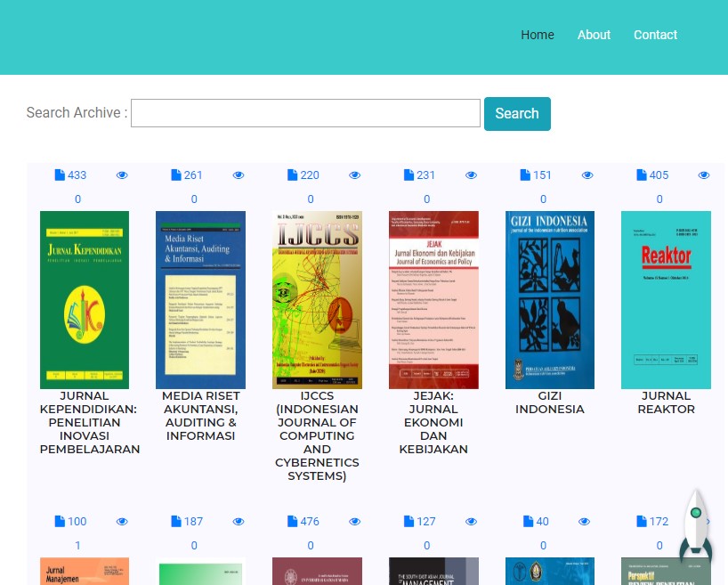Click the eye icon above Jurnal Reaktor cover
The image size is (728, 585).
pyautogui.click(x=704, y=175)
